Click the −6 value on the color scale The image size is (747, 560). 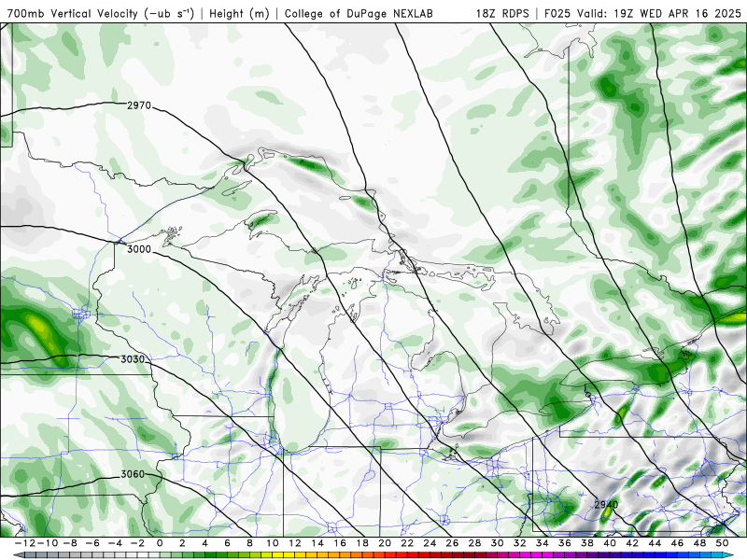(92, 543)
